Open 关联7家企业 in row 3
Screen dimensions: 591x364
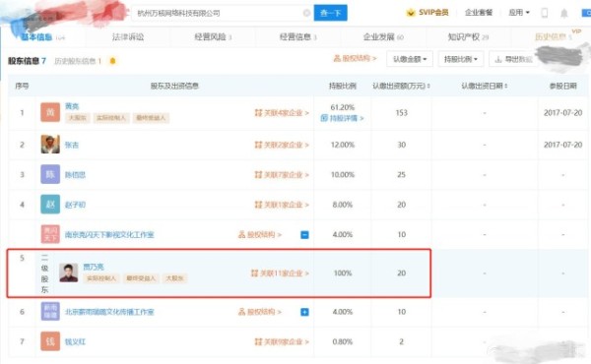282,175
